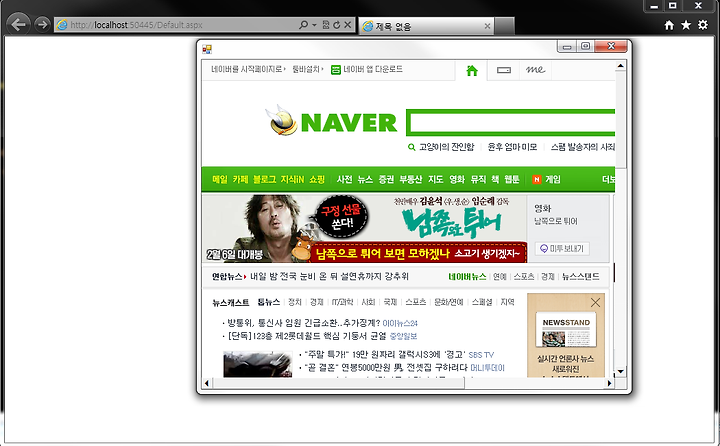Screen dimensions: 720x446
Task: Click the popup's vertical scrollbar up arrow
Action: point(620,66)
